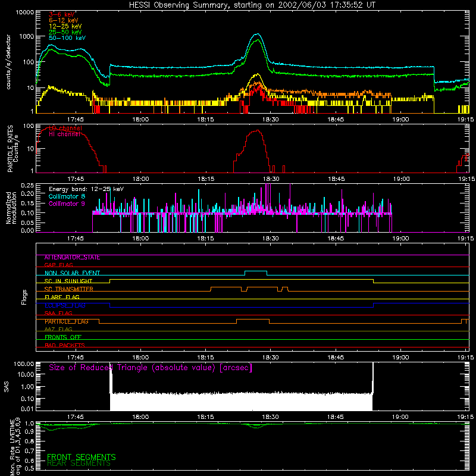
Task: Click 18:15 time label under the Flags panel
Action: click(x=205, y=358)
